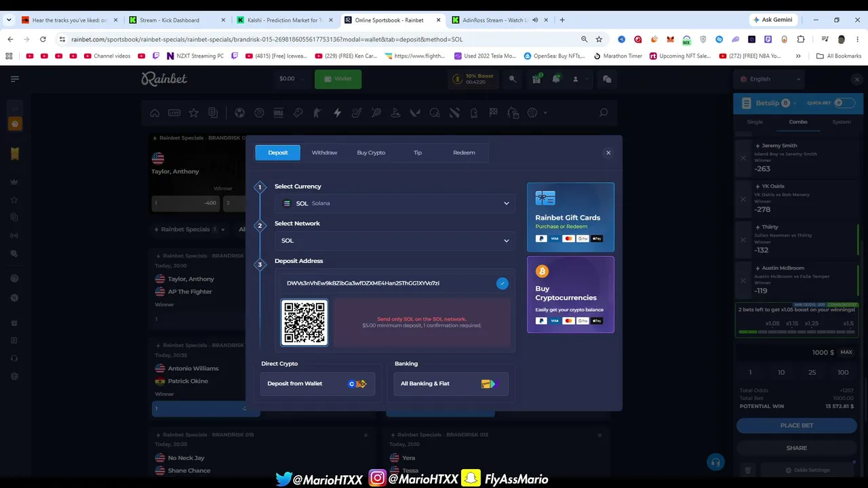Open the 10% Boost timer badge

(x=472, y=79)
